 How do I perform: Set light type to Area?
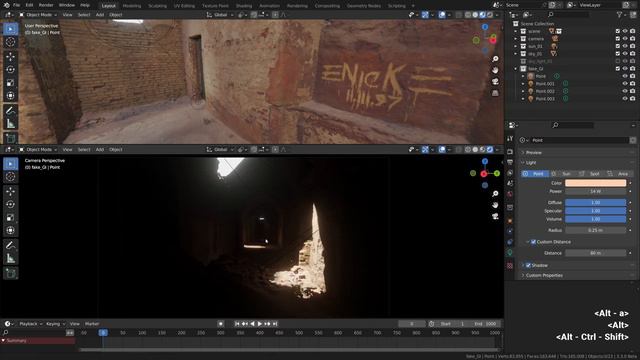pyautogui.click(x=620, y=174)
